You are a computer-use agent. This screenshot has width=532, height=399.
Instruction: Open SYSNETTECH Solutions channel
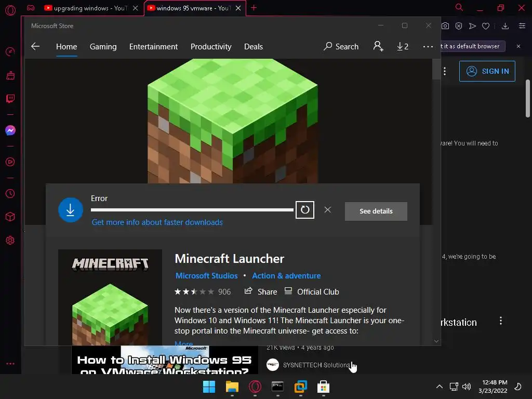[316, 365]
